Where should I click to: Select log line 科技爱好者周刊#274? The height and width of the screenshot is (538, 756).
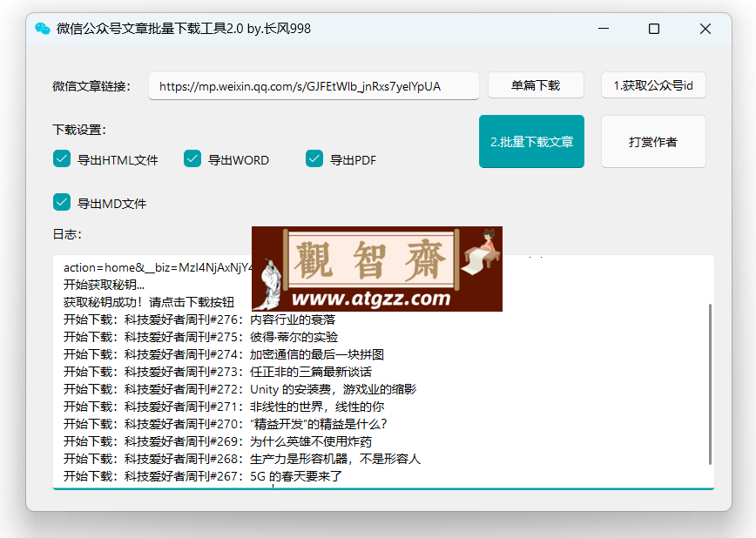point(224,354)
